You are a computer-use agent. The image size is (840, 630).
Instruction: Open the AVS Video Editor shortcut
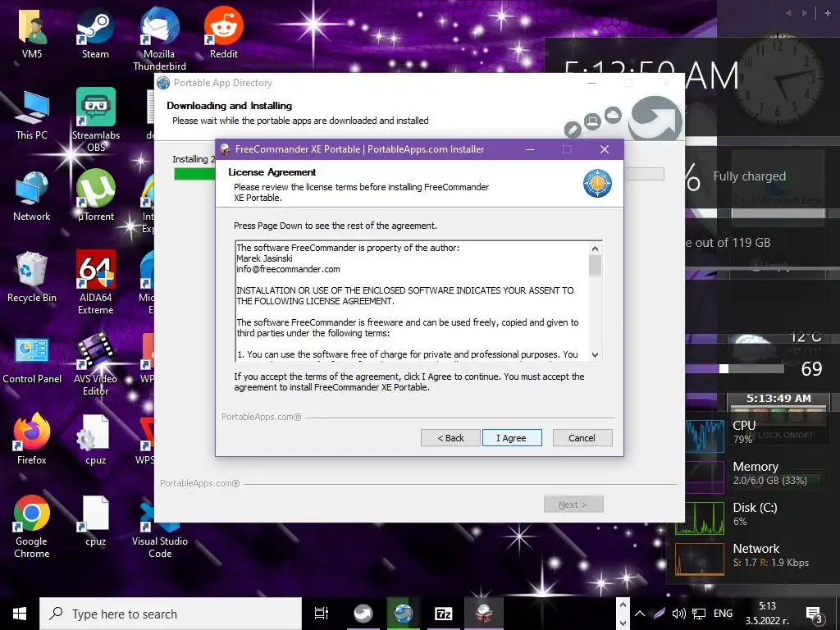coord(96,364)
